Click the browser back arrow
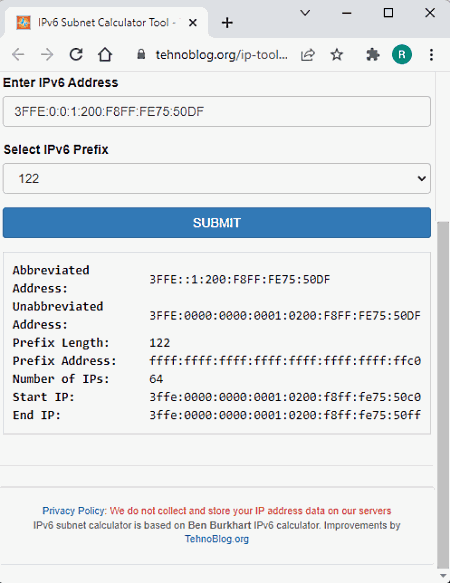The height and width of the screenshot is (583, 450). pos(18,55)
